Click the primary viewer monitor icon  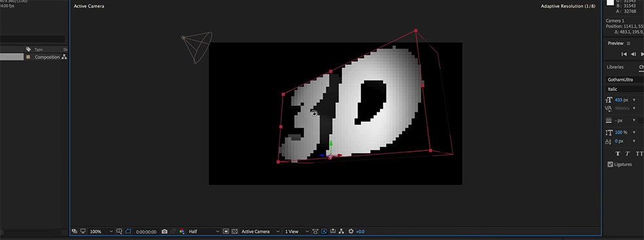(82, 231)
